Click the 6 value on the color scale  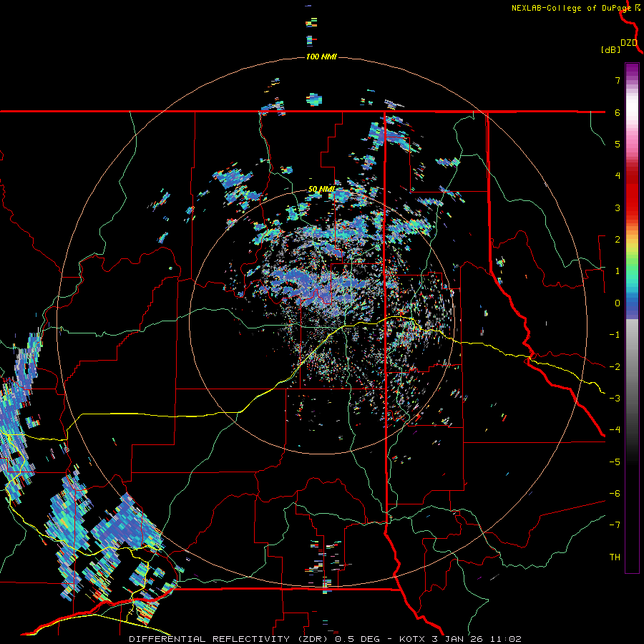(618, 112)
